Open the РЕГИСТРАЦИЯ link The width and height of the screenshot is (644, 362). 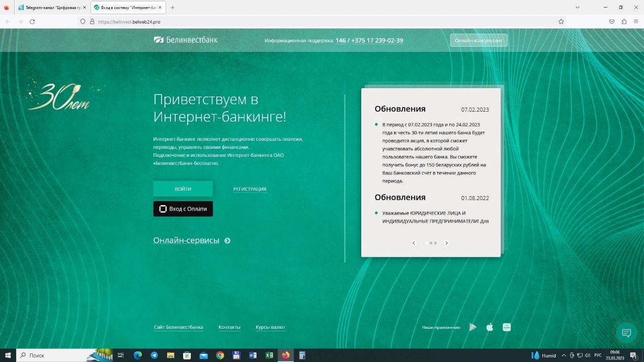[x=250, y=189]
